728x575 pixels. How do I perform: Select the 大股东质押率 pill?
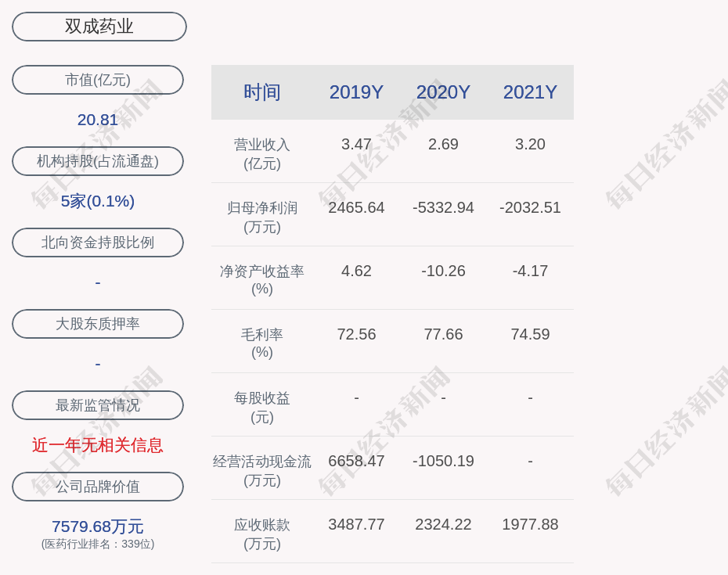pyautogui.click(x=98, y=323)
